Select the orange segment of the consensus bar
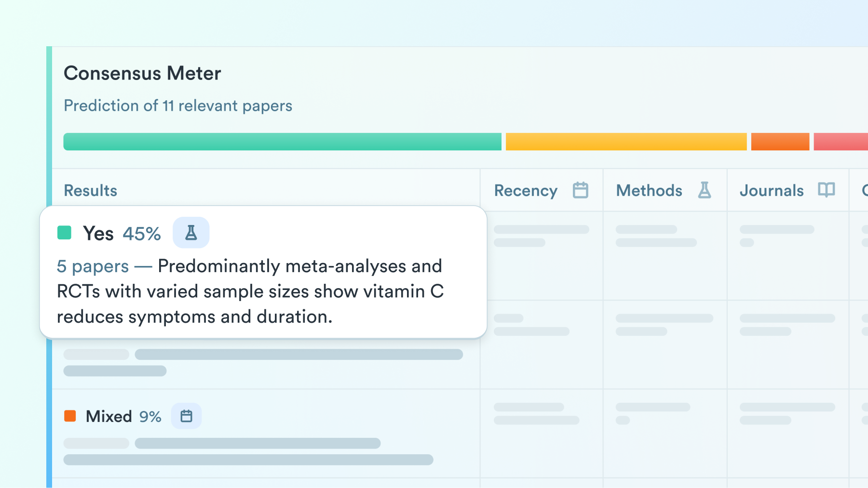Viewport: 868px width, 488px height. (780, 142)
